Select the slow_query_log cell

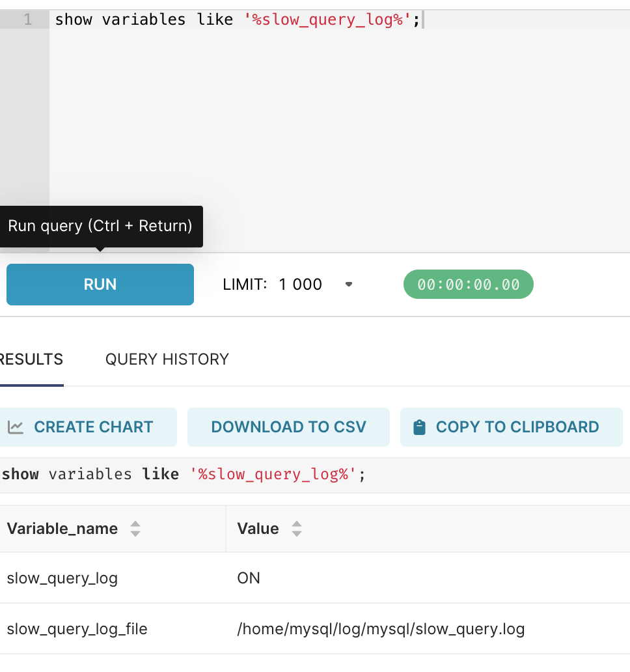click(x=62, y=578)
